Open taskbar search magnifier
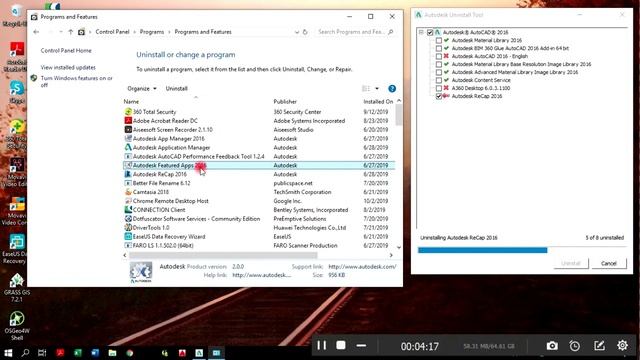Screen dimensions: 640x360 pos(25,353)
